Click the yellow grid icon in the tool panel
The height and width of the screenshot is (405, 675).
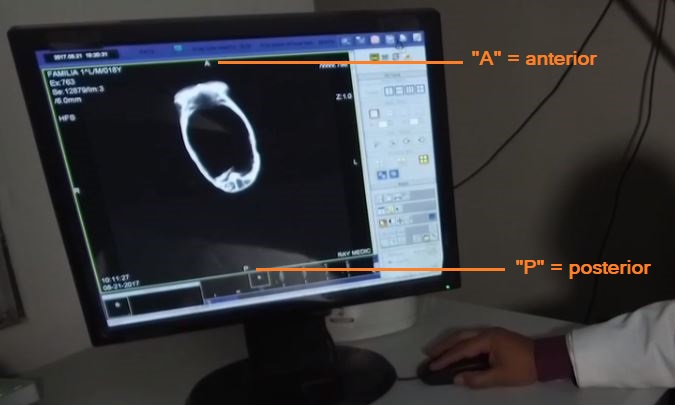coord(422,160)
